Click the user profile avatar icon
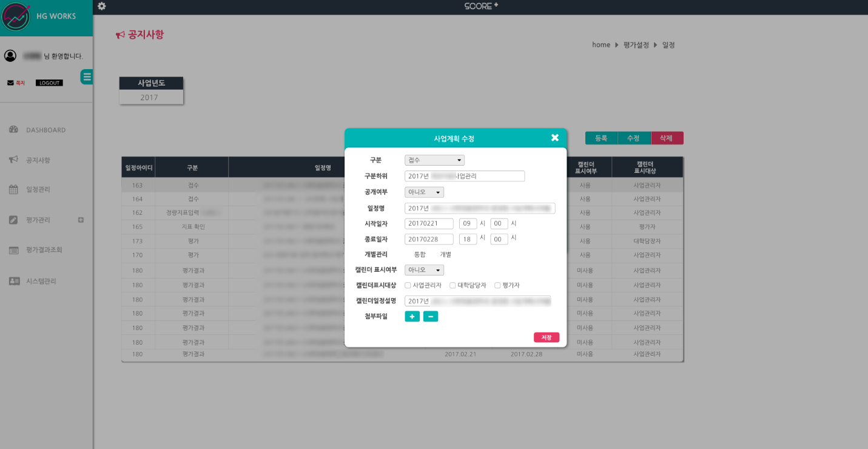 [10, 56]
